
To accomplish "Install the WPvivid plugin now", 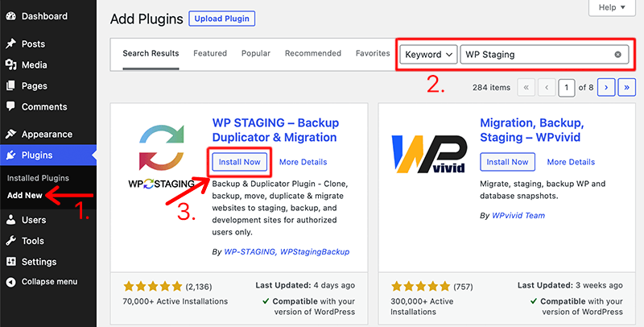I will pos(507,162).
